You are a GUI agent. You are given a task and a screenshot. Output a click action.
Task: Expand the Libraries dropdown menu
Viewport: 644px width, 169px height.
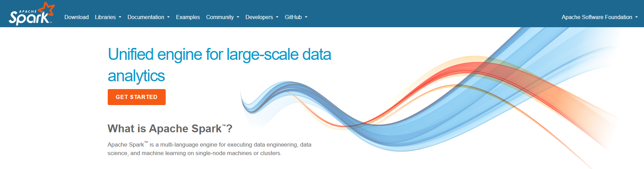tap(105, 17)
